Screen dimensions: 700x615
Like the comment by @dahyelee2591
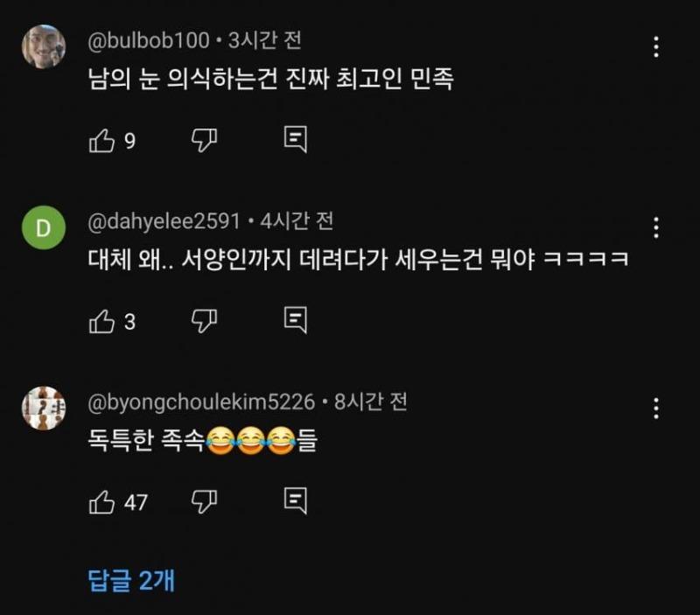pos(102,321)
